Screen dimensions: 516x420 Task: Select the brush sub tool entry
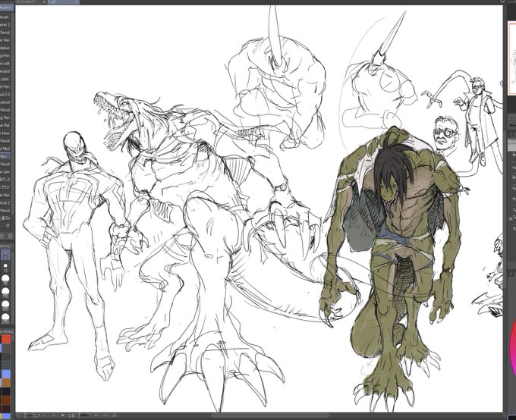tap(5, 17)
